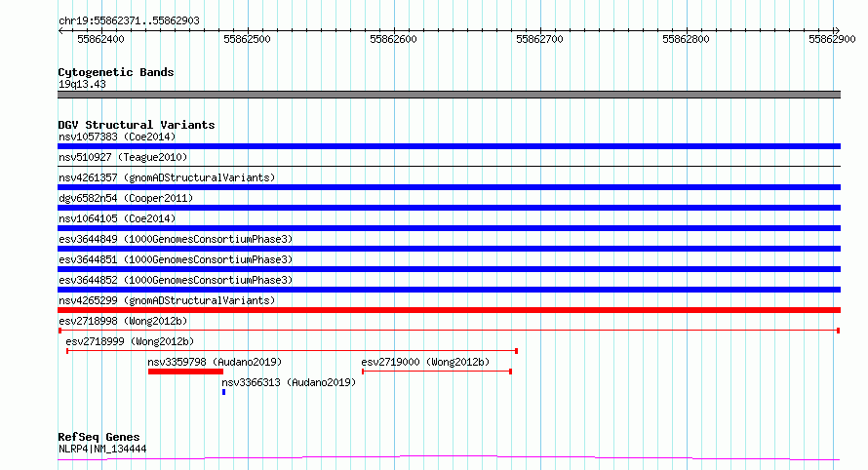Viewport: 868px width, 470px height.
Task: Click the nsv1057383 (Coe2014) variant label
Action: pyautogui.click(x=117, y=137)
